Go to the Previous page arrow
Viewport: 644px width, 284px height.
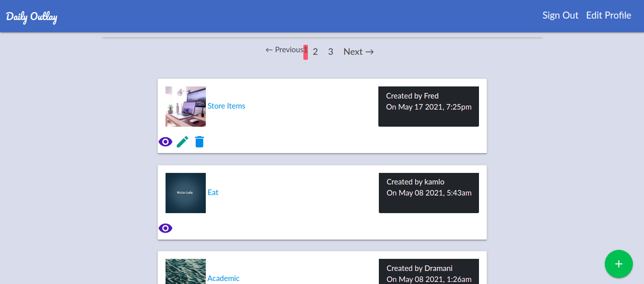[x=284, y=50]
